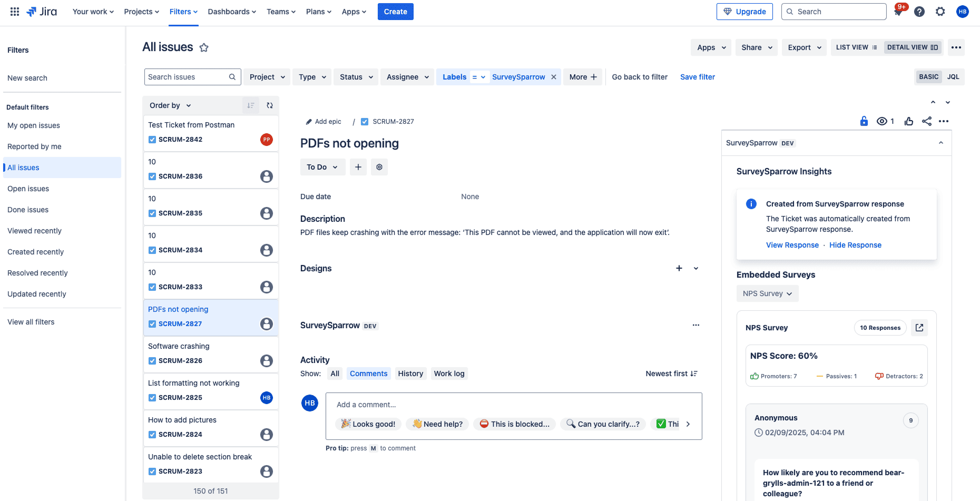Viewport: 980px width, 501px height.
Task: Click the lock restrictions icon
Action: (864, 121)
